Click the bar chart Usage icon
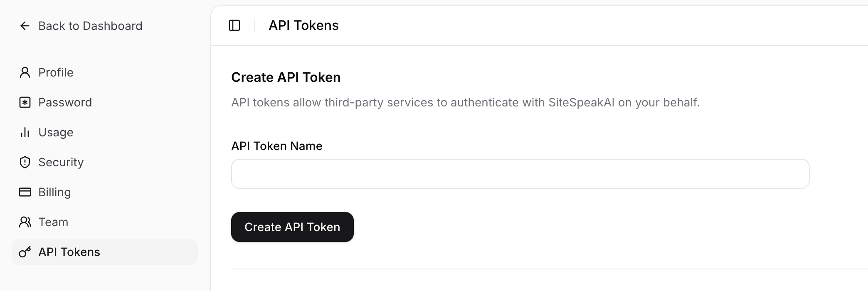 [x=25, y=132]
